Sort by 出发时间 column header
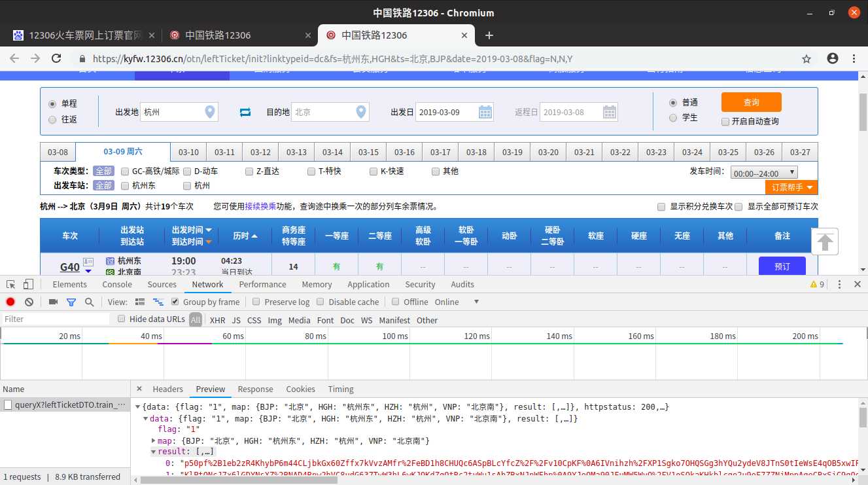Screen dimensions: 868x485 (x=192, y=230)
